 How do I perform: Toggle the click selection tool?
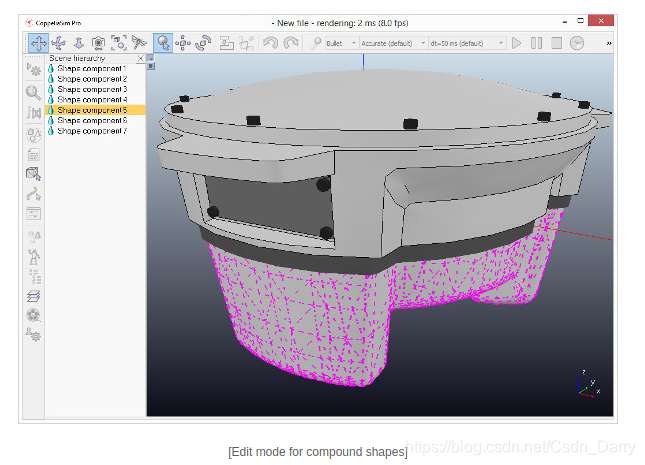[163, 43]
